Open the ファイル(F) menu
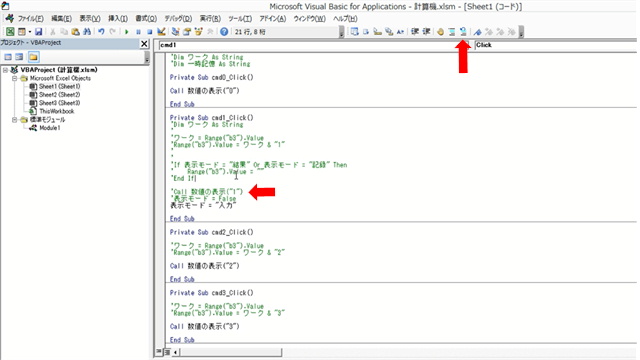The image size is (640, 360). click(31, 19)
